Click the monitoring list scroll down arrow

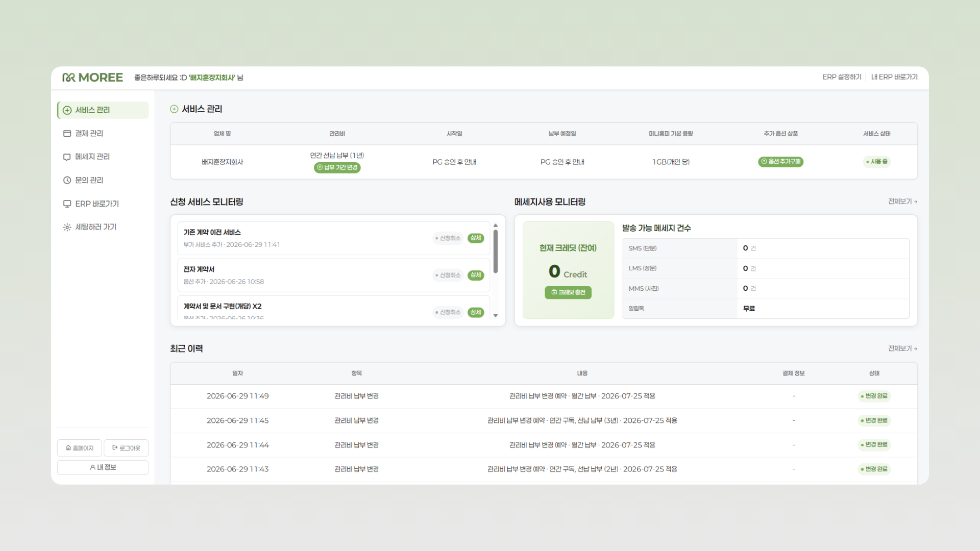point(496,316)
